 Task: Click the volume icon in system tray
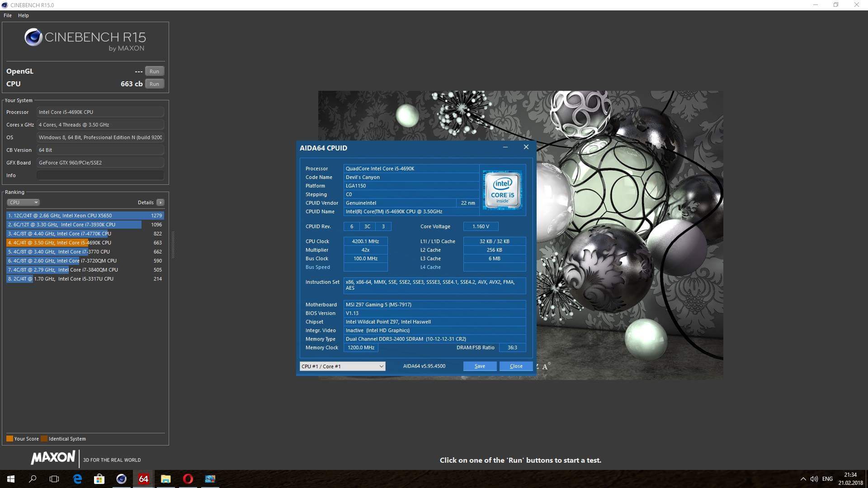tap(814, 479)
